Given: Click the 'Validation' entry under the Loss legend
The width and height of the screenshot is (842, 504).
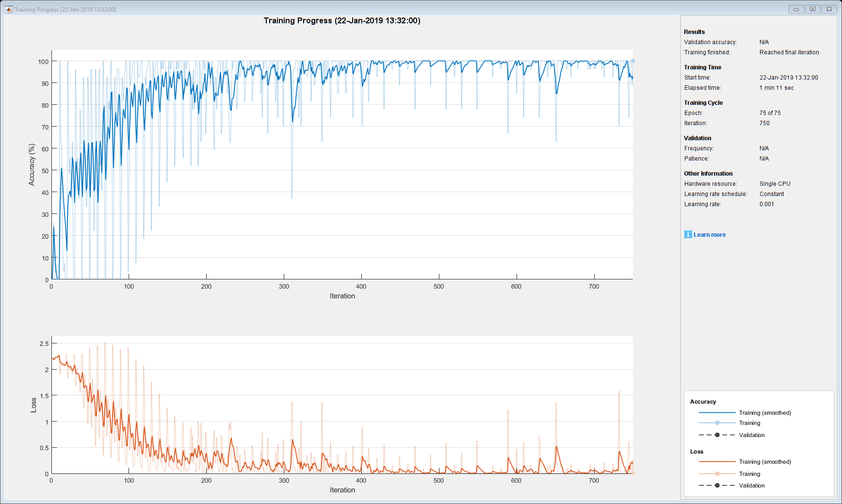Looking at the screenshot, I should click(x=752, y=486).
